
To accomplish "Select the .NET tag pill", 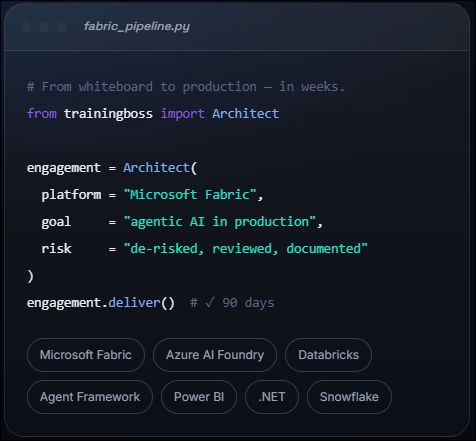I will point(272,397).
